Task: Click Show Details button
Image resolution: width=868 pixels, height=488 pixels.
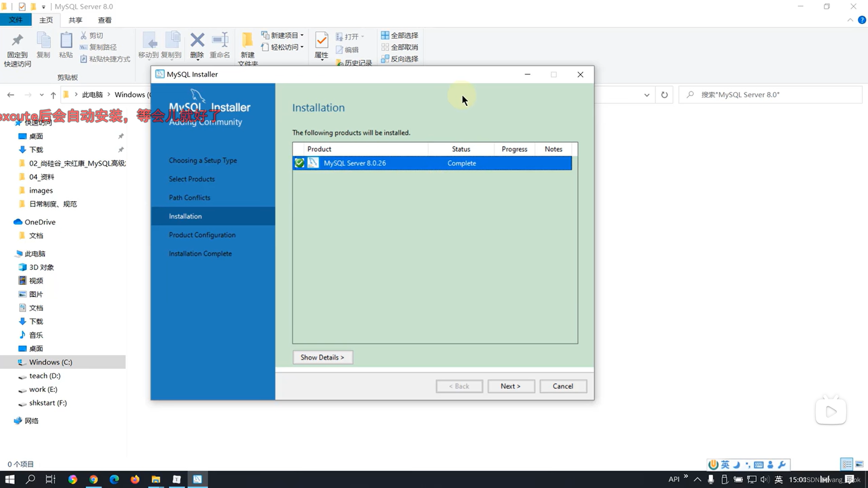Action: (x=322, y=357)
